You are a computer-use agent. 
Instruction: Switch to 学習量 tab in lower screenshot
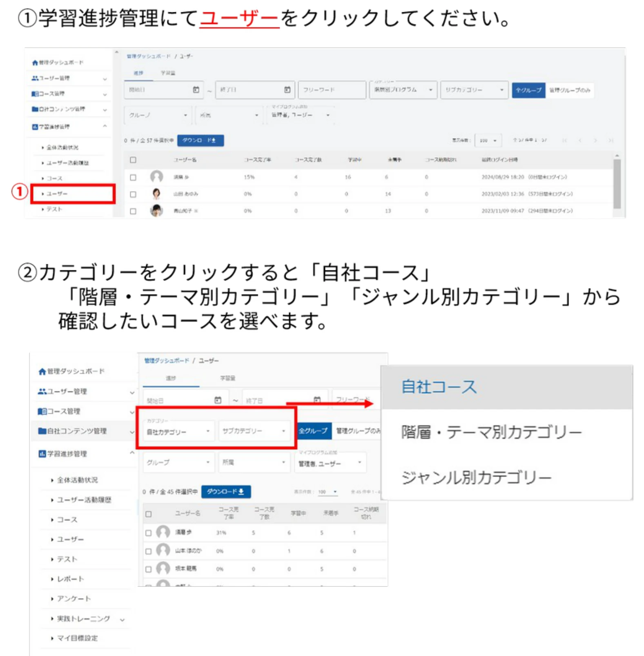[228, 378]
